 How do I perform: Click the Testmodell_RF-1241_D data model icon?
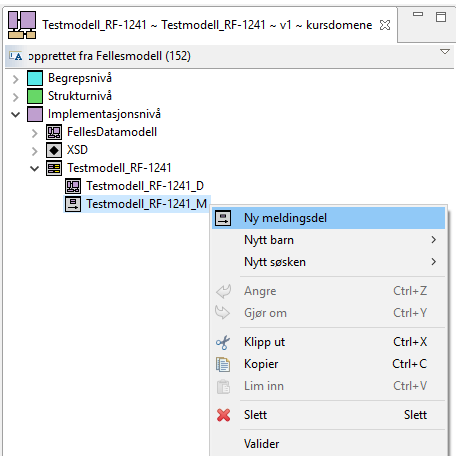coord(73,186)
